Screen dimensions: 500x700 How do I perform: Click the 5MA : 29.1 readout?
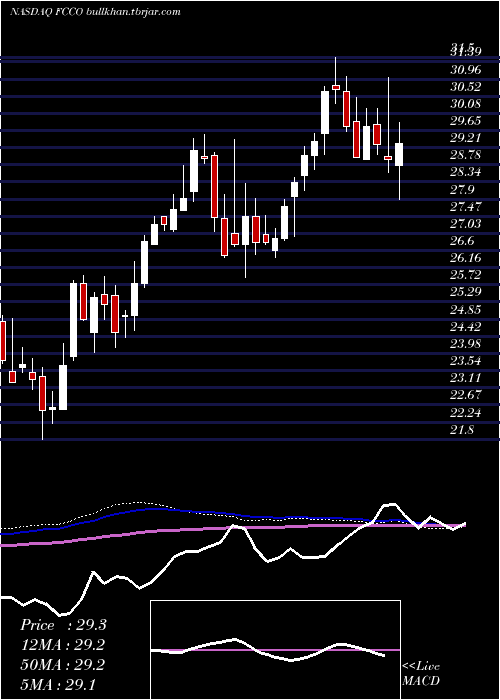point(57,684)
